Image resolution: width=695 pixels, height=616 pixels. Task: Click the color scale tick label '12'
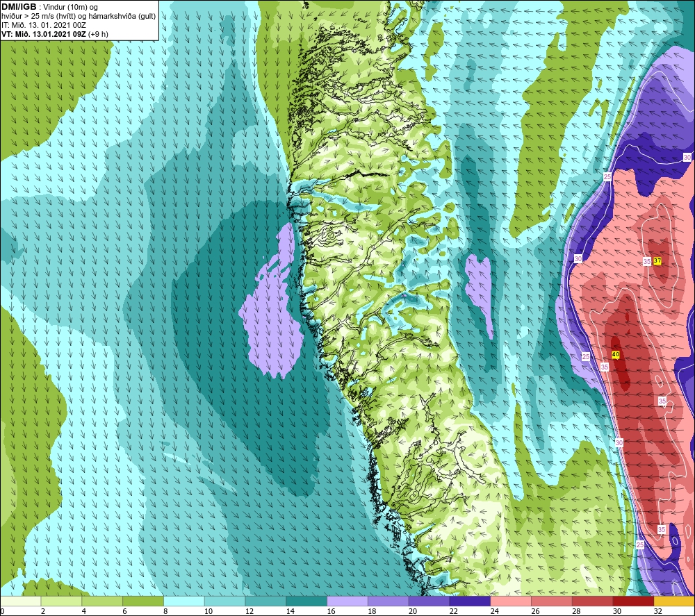click(x=249, y=612)
